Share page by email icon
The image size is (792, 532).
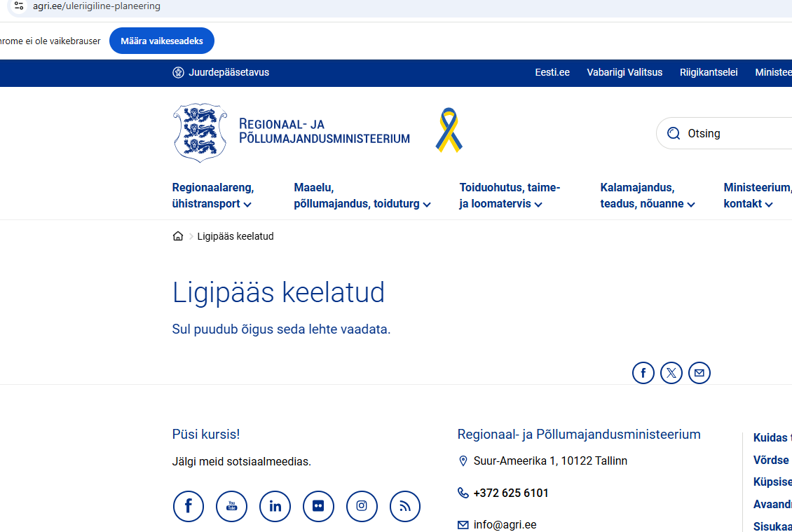click(699, 373)
